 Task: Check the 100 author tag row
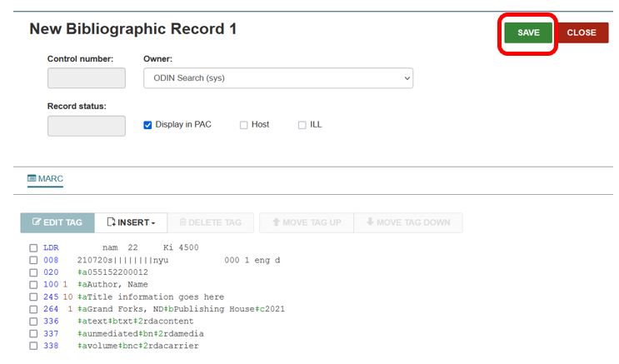[x=33, y=285]
